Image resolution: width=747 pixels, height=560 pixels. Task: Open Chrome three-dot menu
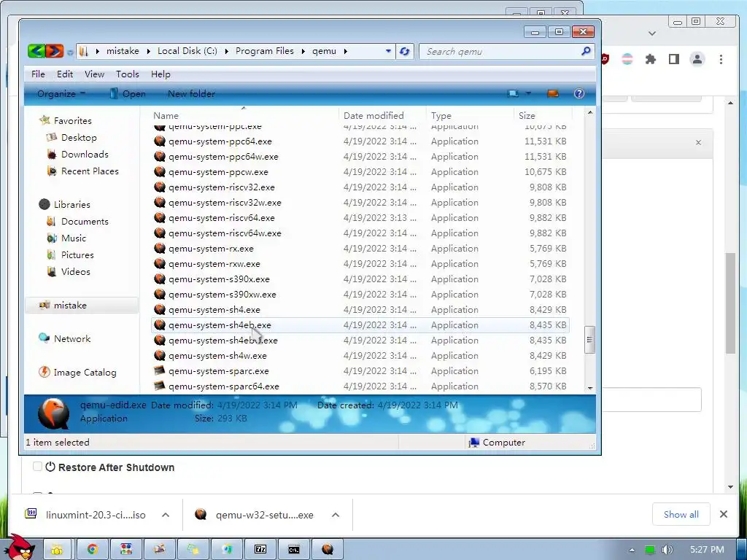point(721,59)
